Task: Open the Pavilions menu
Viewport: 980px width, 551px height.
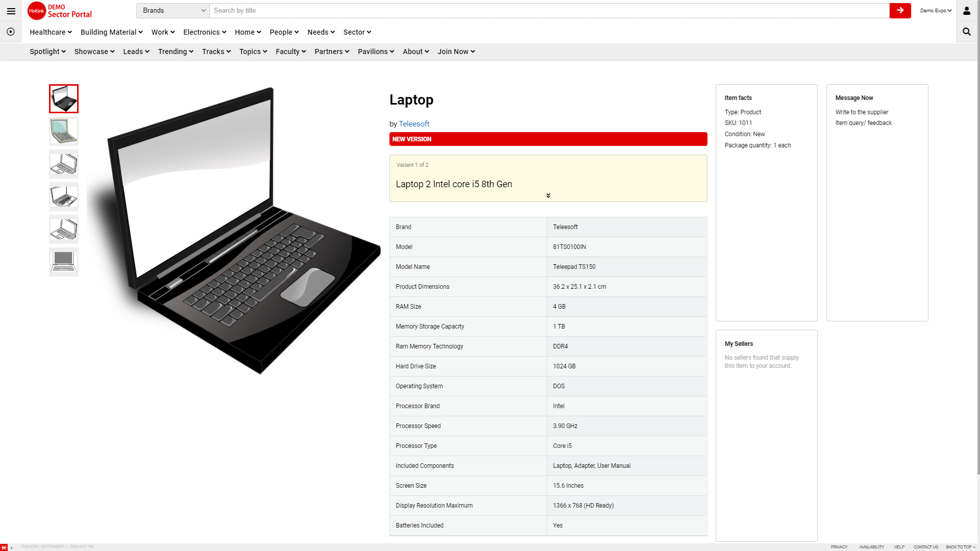Action: tap(376, 52)
